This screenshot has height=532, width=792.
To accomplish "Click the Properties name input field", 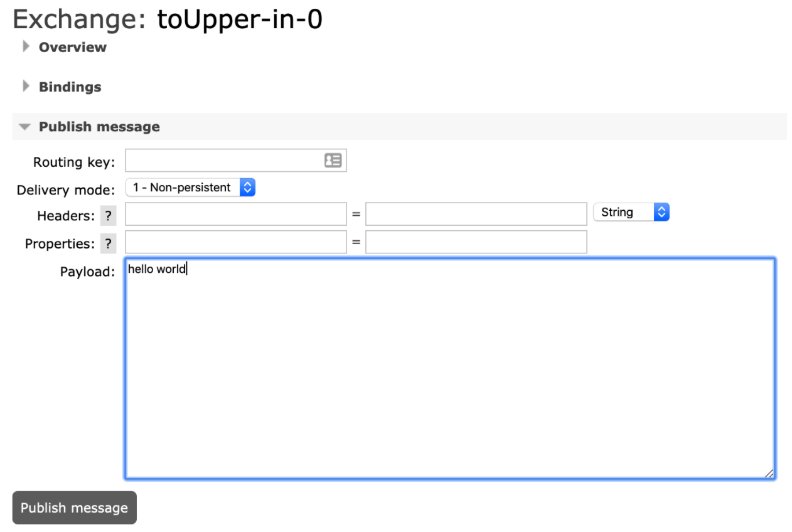I will point(236,242).
